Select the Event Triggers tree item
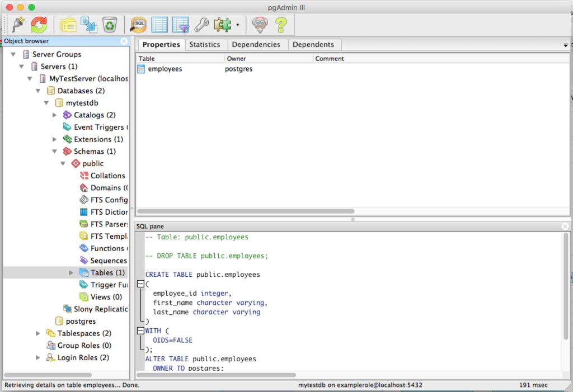Screen dimensions: 573x392 pos(95,127)
